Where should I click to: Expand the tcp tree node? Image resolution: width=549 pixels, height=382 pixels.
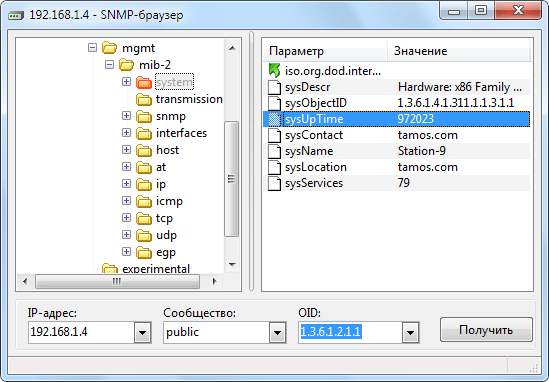[126, 217]
